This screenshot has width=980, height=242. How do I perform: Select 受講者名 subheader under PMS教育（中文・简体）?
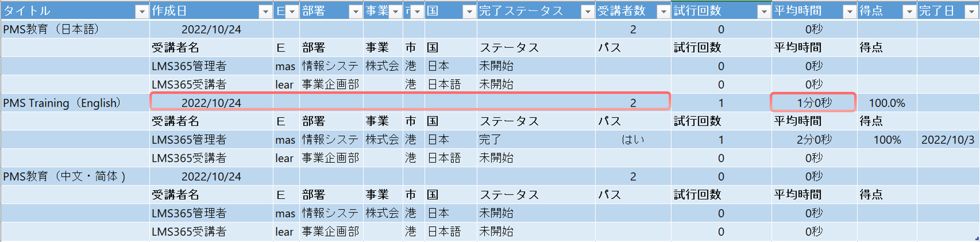coord(211,195)
